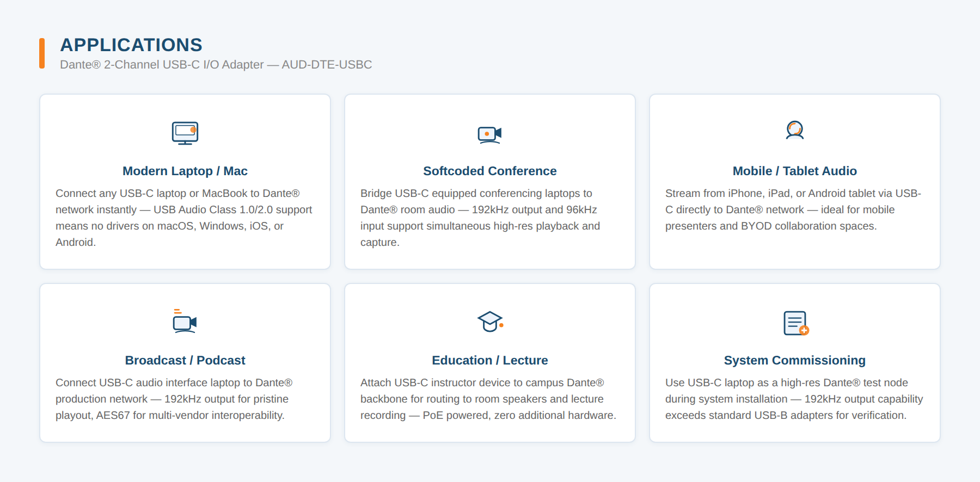This screenshot has width=980, height=482.
Task: Click the APPLICATIONS page heading
Action: click(131, 45)
